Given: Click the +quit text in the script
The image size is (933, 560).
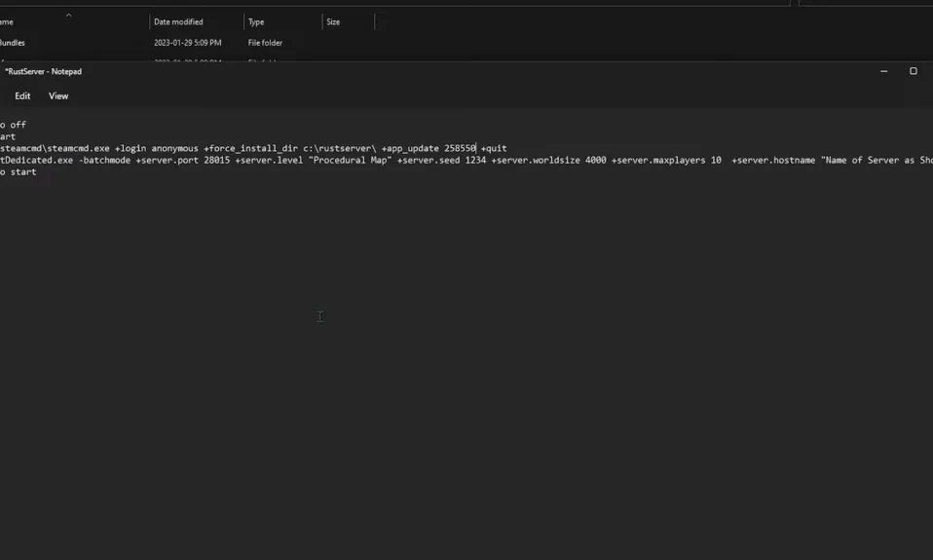Looking at the screenshot, I should coord(494,148).
